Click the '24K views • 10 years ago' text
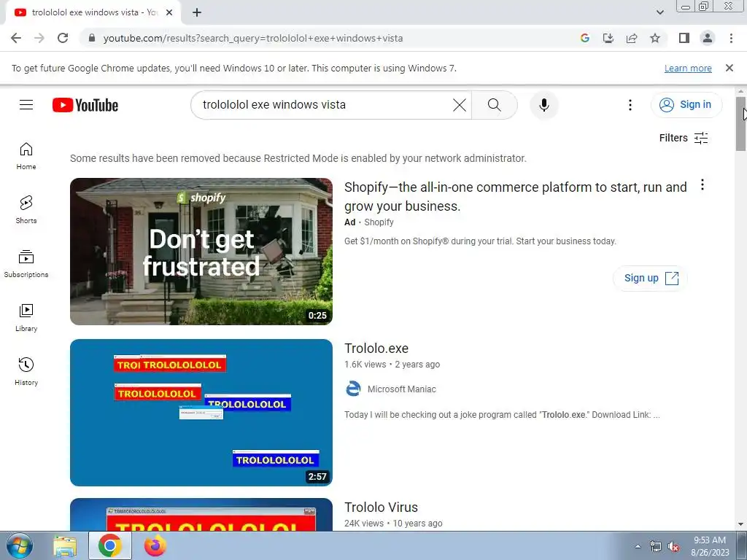 click(393, 524)
